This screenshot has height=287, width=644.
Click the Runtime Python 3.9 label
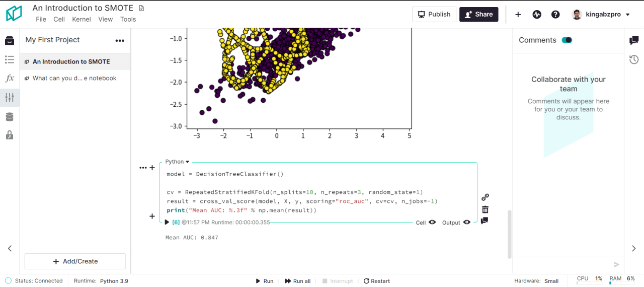(x=101, y=281)
